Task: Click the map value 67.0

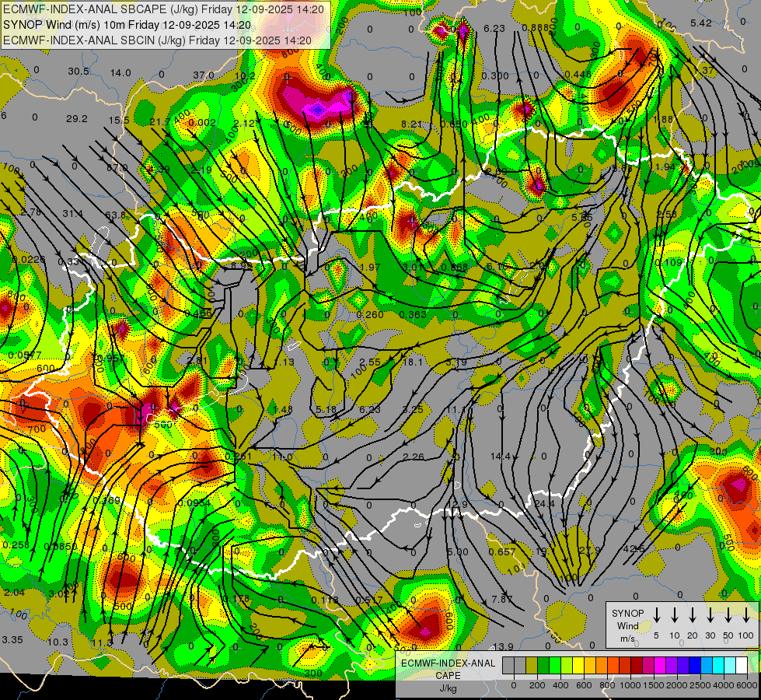Action: click(117, 167)
